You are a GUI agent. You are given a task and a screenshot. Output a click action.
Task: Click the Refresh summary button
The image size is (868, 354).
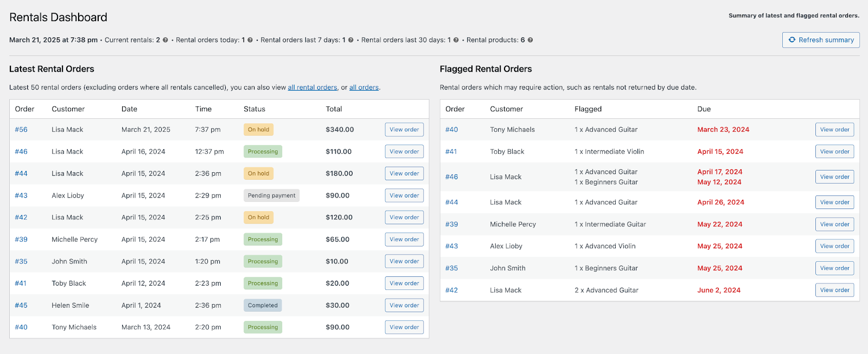click(821, 40)
